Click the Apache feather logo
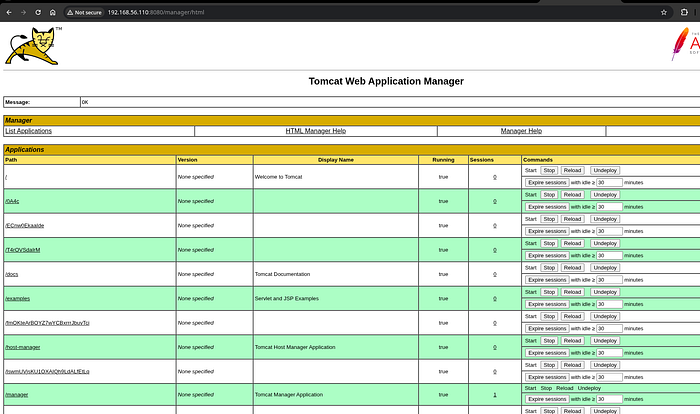Viewport: 700px width, 414px height. click(x=685, y=44)
